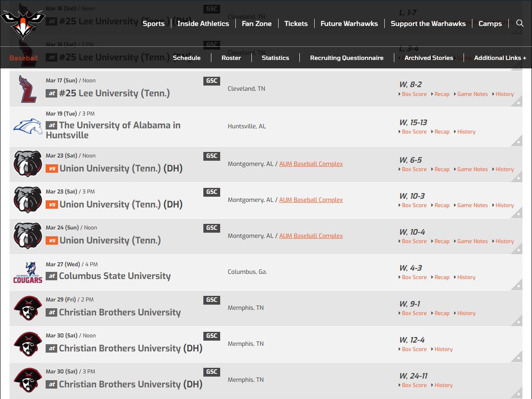
Task: Click Union University bulldog logo for Mar 23 3 PM game
Action: coord(28,200)
